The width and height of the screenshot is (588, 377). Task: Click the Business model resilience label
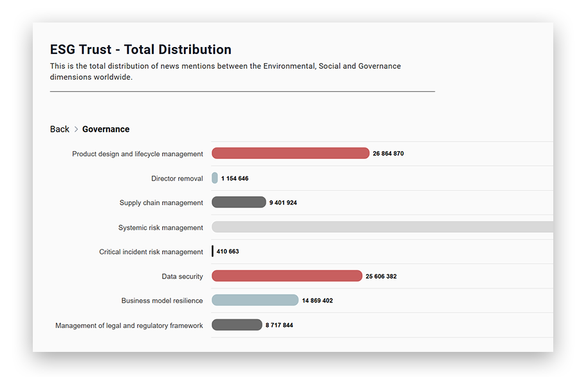pos(162,300)
